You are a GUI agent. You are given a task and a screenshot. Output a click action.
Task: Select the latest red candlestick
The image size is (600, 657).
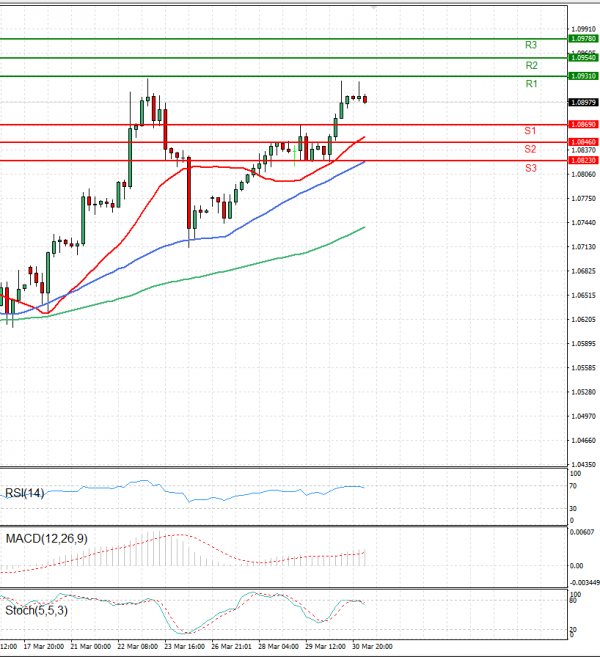pyautogui.click(x=365, y=99)
